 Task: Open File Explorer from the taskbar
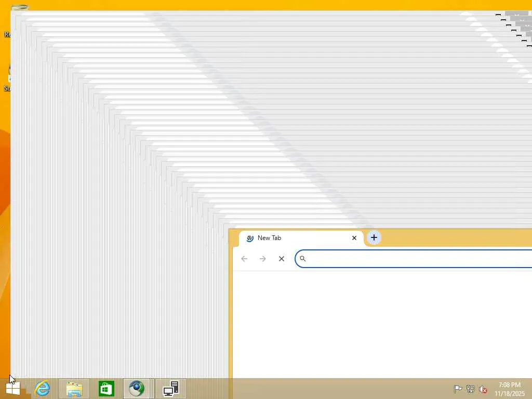[x=74, y=389]
